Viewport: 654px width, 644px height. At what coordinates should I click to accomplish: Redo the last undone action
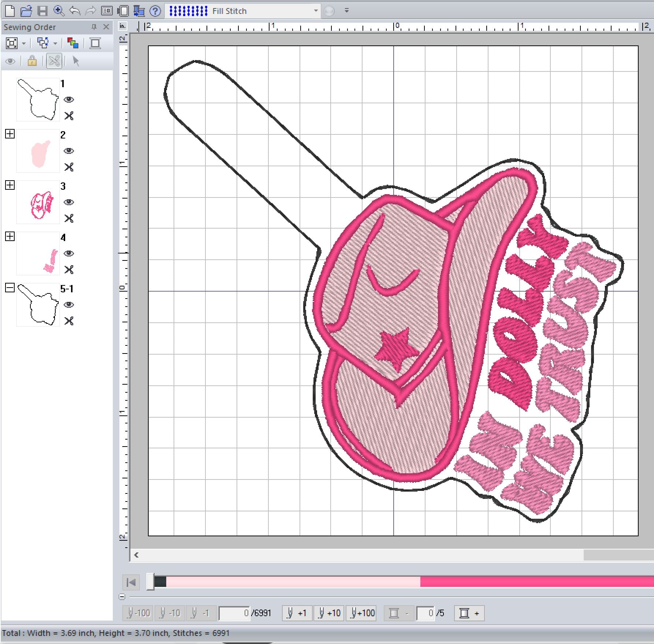90,11
